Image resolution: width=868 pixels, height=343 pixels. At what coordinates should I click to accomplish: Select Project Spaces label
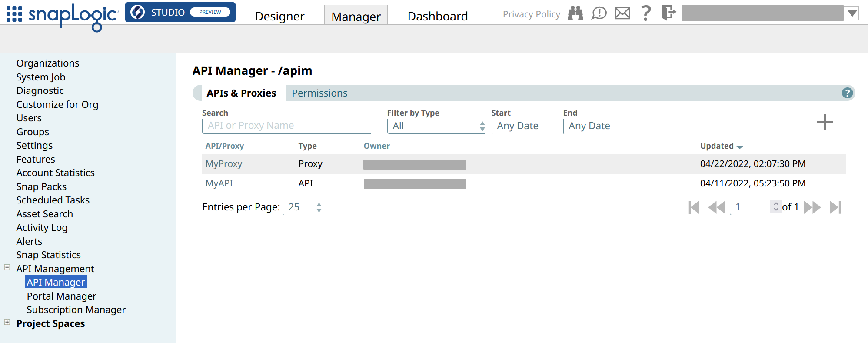[x=50, y=323]
